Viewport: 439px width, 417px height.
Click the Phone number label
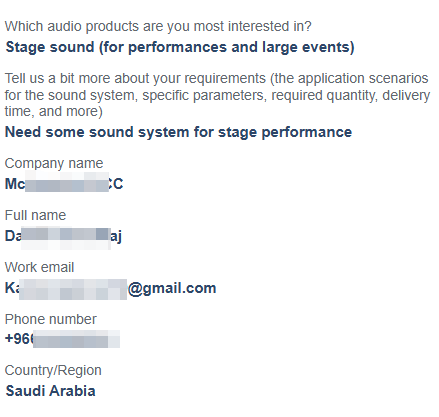(x=51, y=319)
